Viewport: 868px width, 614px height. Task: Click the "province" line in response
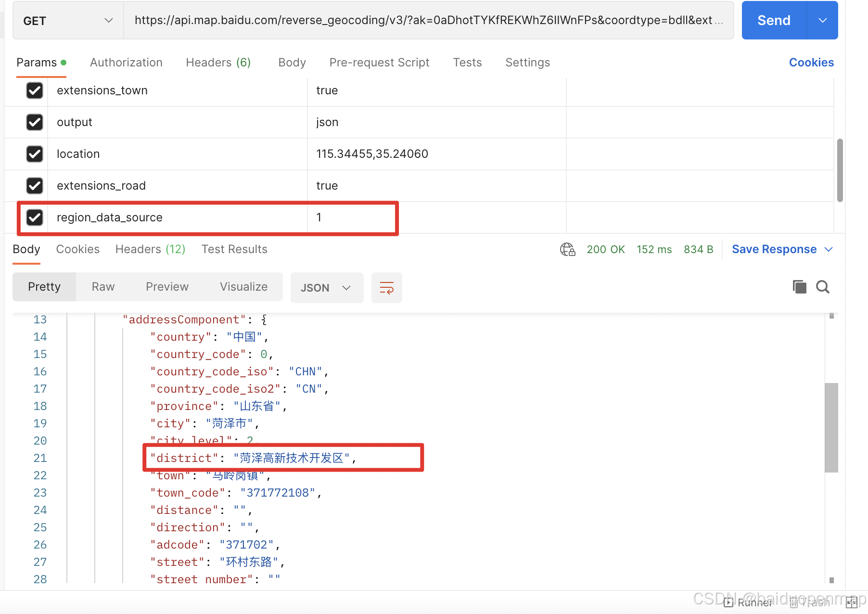point(218,406)
